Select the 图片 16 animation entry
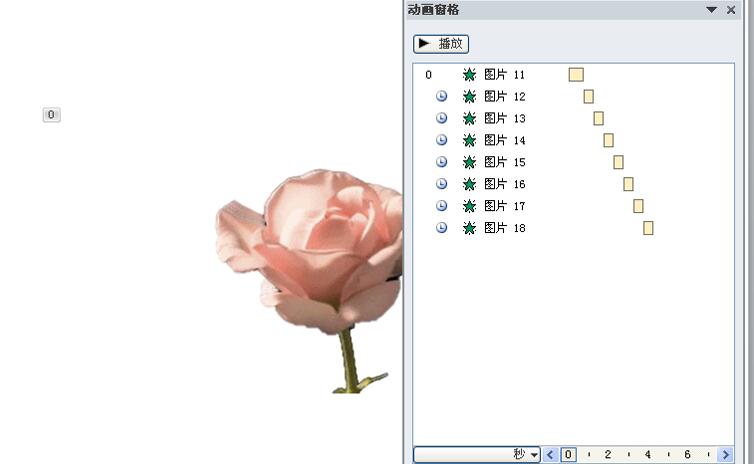The width and height of the screenshot is (754, 464). pos(573,184)
